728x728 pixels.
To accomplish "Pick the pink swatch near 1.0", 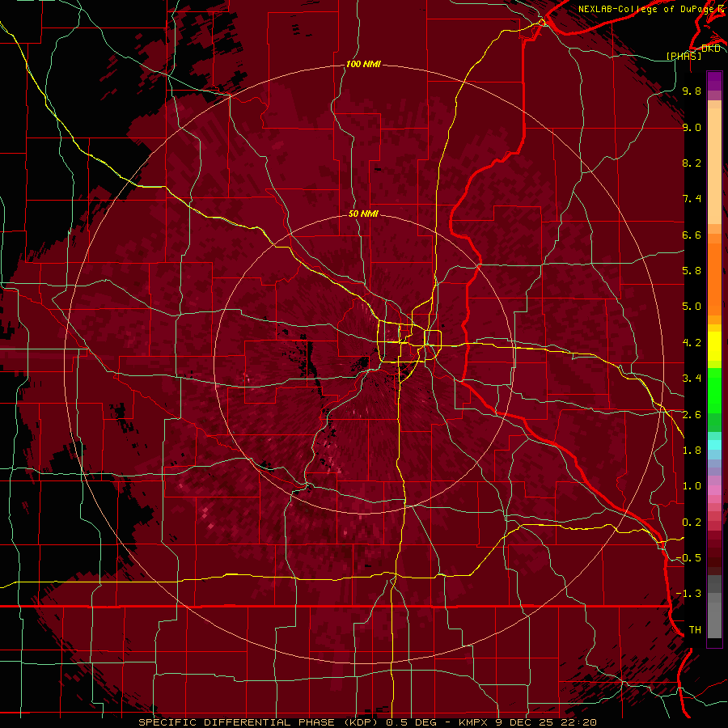I will pyautogui.click(x=714, y=490).
